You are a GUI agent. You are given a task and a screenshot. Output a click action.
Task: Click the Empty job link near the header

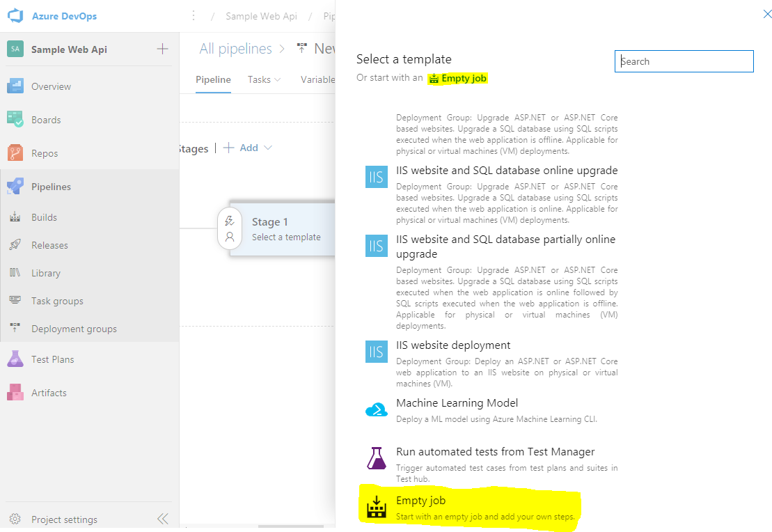coord(458,78)
